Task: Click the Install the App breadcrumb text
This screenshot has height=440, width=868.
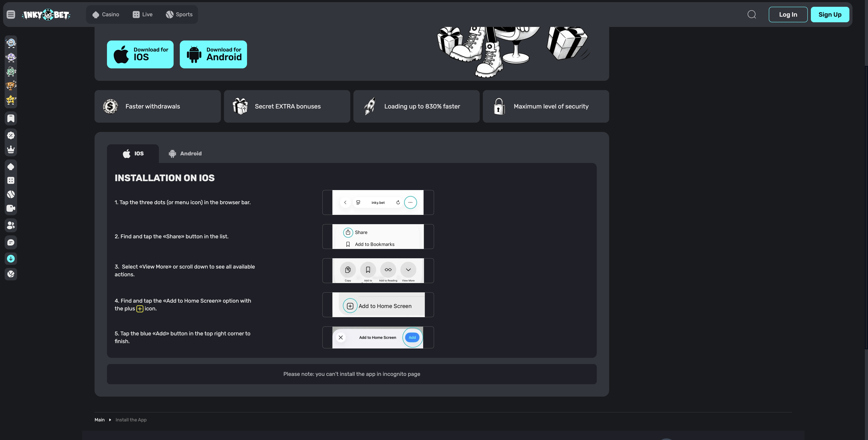Action: coord(131,420)
